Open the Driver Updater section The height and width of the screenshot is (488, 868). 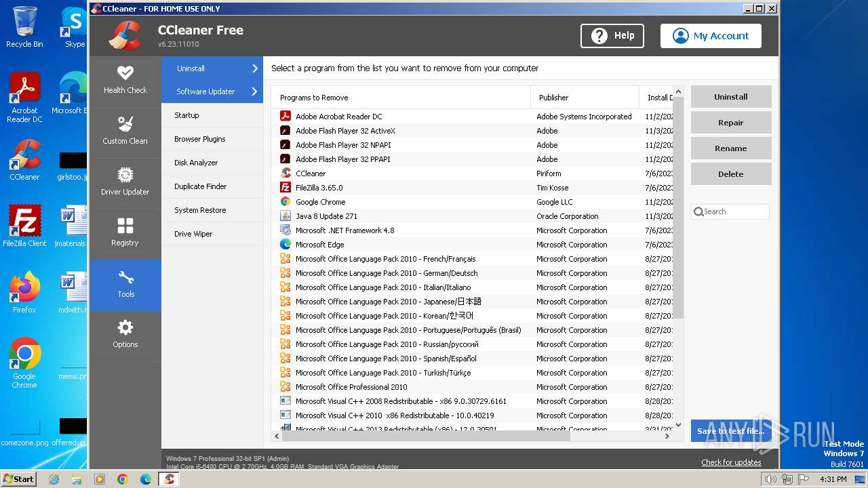click(125, 182)
